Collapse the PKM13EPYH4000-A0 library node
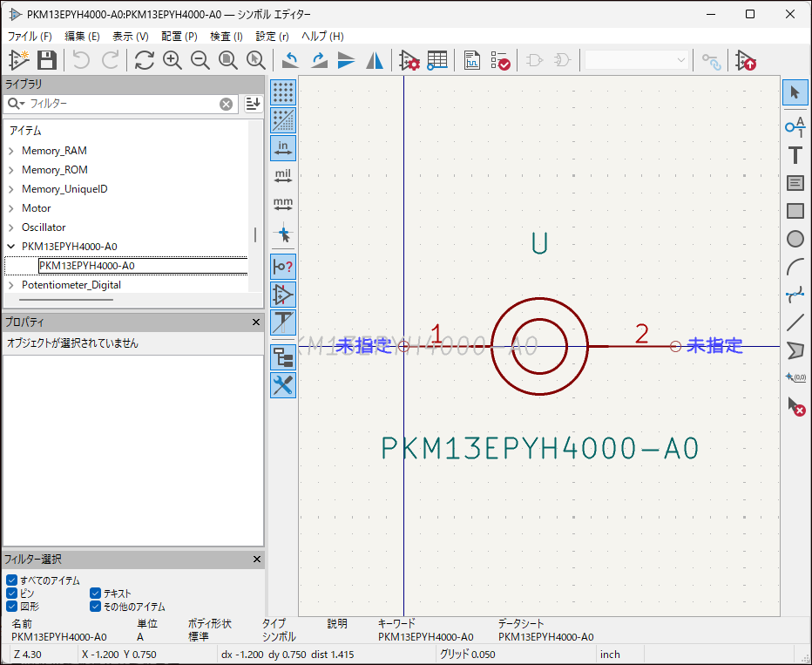Image resolution: width=812 pixels, height=665 pixels. [x=11, y=247]
